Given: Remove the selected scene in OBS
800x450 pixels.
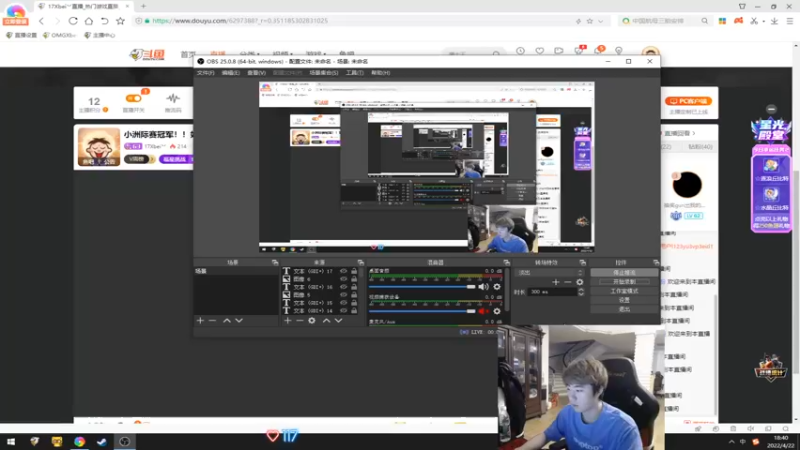Looking at the screenshot, I should tap(212, 320).
